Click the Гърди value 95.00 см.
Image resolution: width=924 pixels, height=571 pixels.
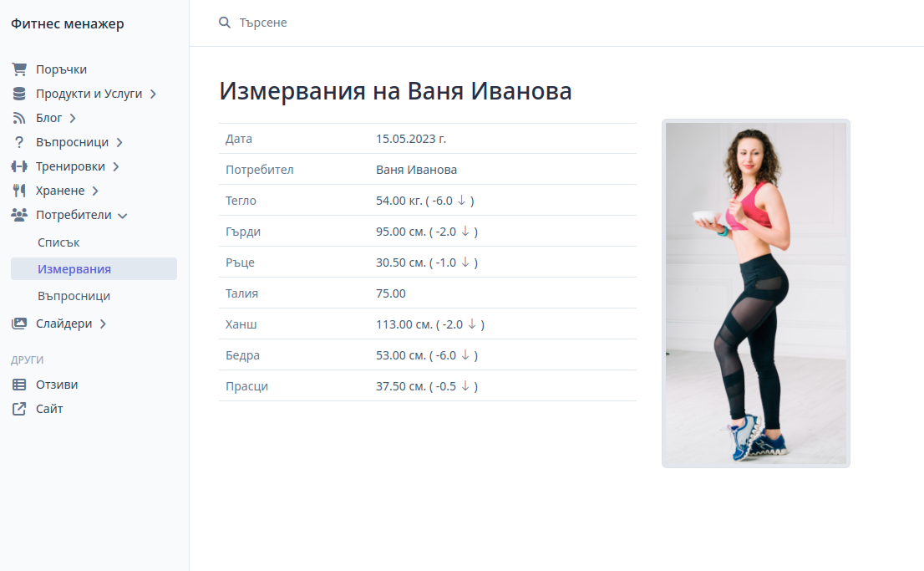(x=401, y=232)
